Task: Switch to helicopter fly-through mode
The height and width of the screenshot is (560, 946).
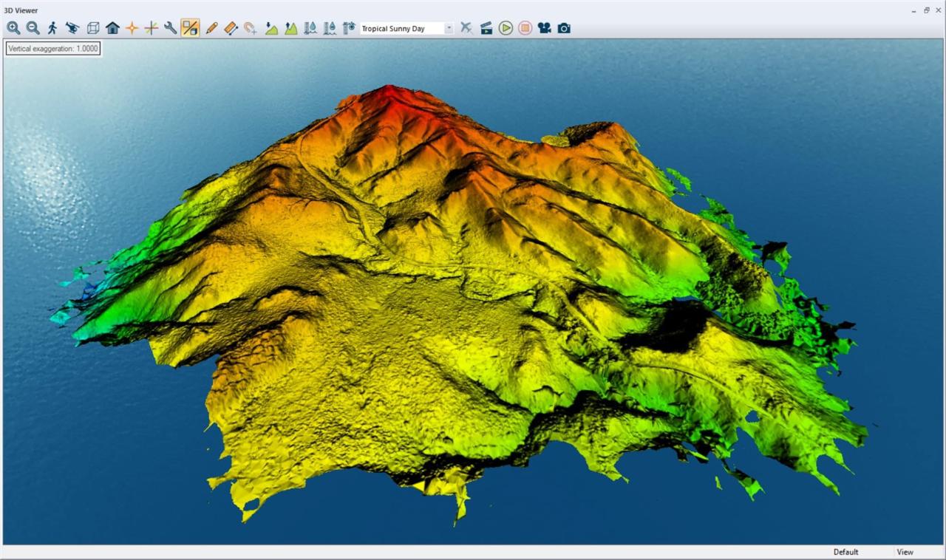Action: 72,28
